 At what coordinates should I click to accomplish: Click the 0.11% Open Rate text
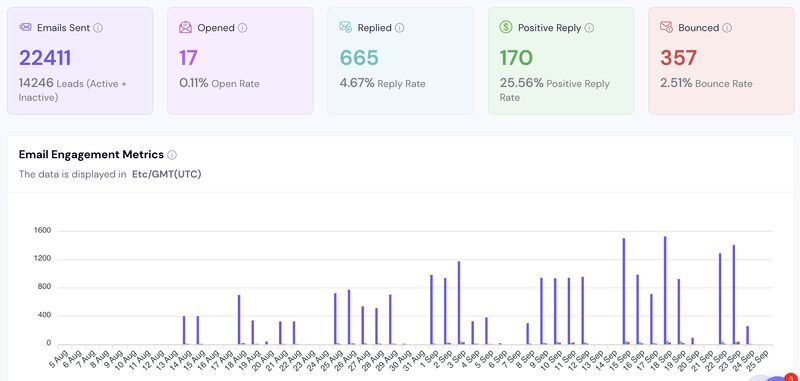pyautogui.click(x=219, y=83)
